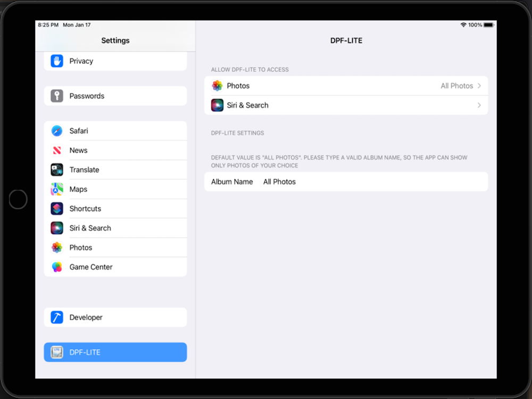This screenshot has height=399, width=532.
Task: Open Safari compass icon in sidebar
Action: coord(57,131)
